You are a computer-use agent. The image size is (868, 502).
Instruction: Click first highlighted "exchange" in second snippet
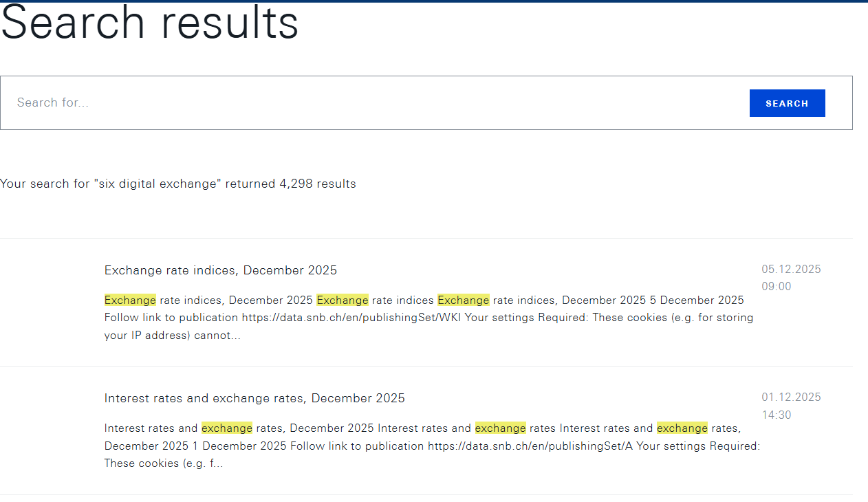pyautogui.click(x=227, y=428)
